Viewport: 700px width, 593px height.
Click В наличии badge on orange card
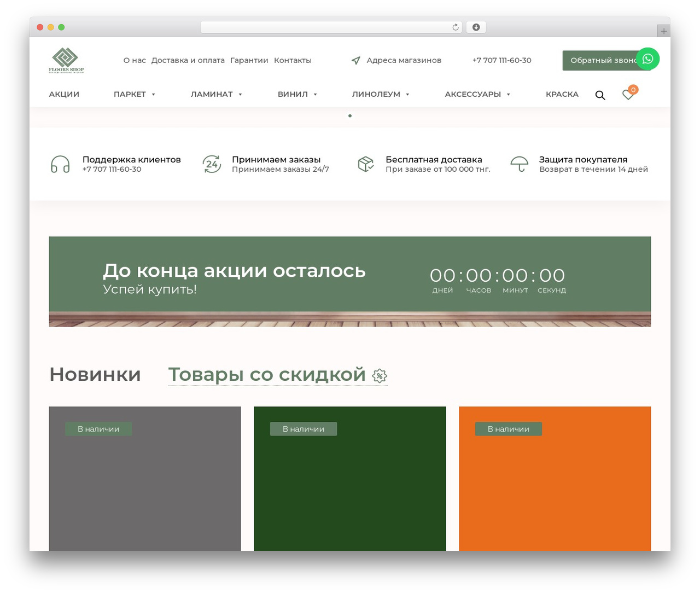[509, 429]
